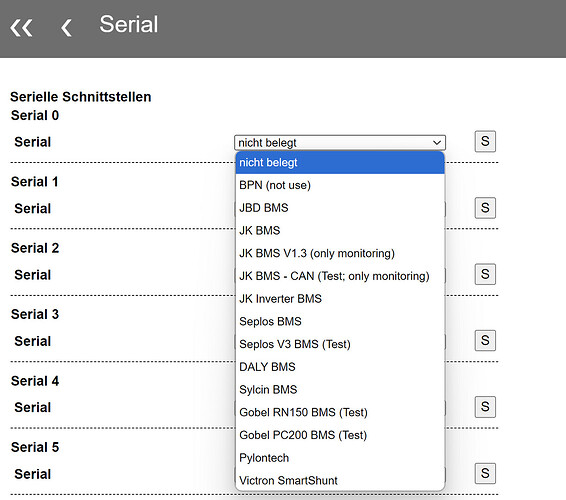Click the S button for Serial 4
Screen dimensions: 566x500
(x=485, y=407)
